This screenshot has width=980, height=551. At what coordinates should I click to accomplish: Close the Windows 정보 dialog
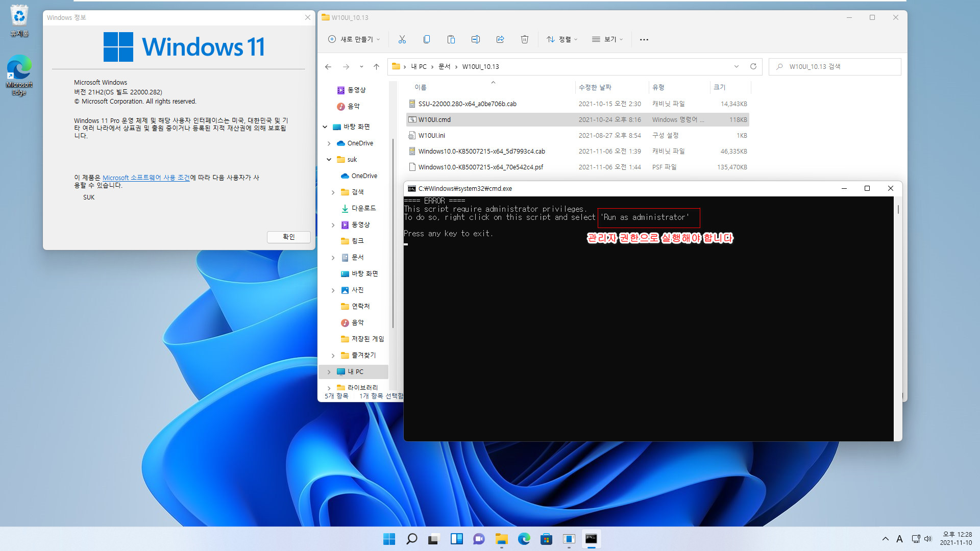click(x=308, y=17)
